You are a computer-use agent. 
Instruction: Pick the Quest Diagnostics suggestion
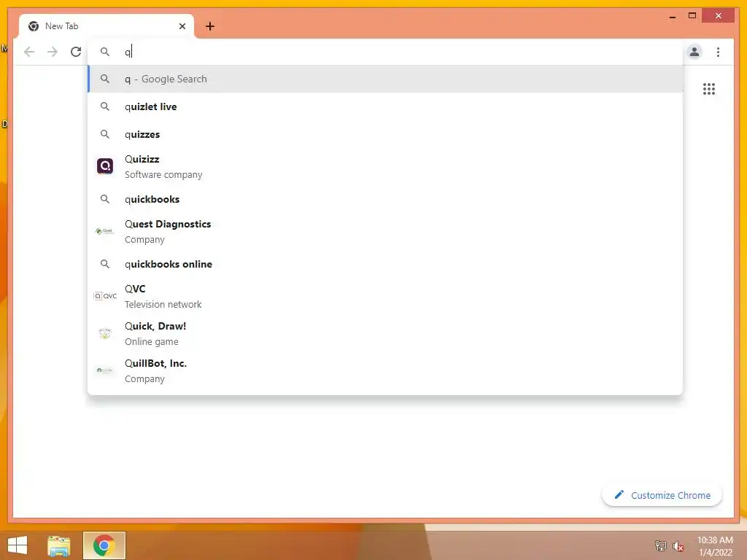point(385,231)
